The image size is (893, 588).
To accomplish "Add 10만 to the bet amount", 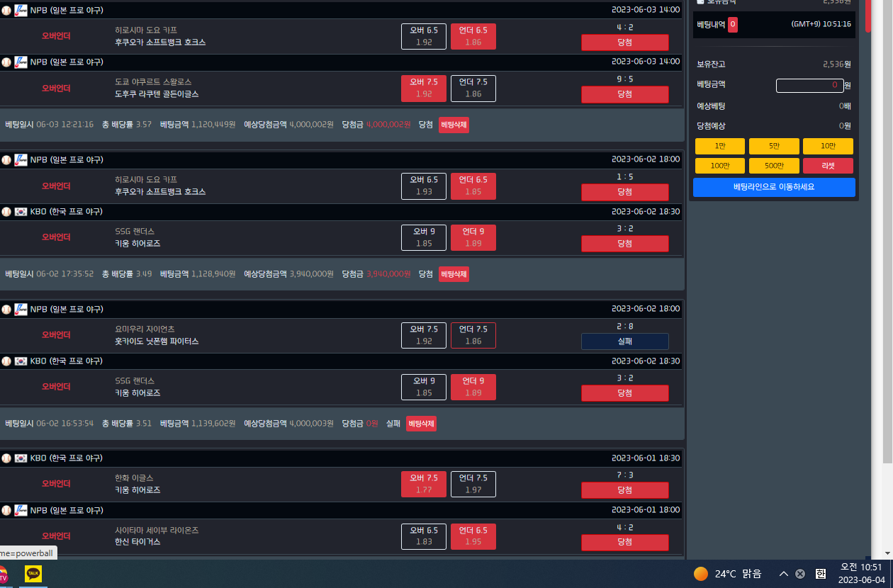I will pos(828,146).
